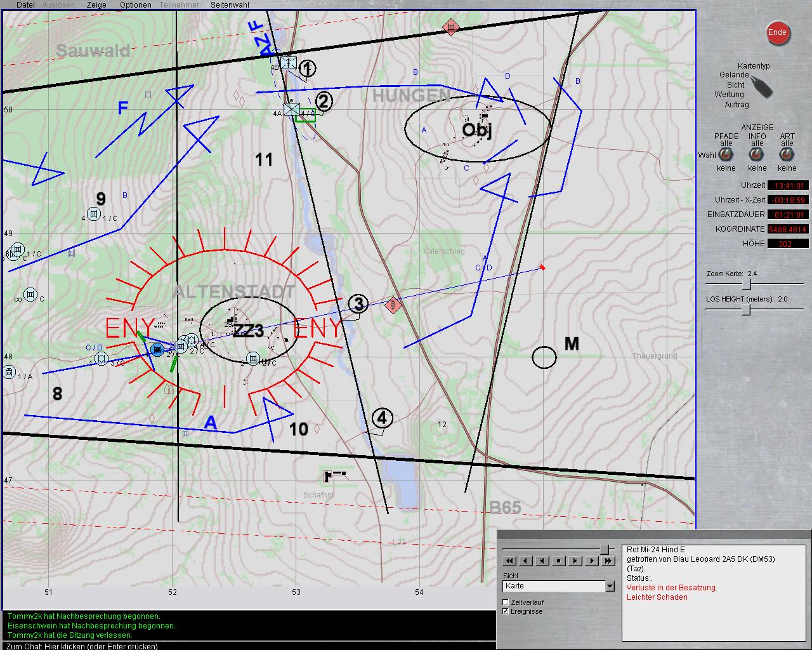Viewport: 812px width, 650px height.
Task: Flip the ART display toggle switch
Action: (787, 156)
